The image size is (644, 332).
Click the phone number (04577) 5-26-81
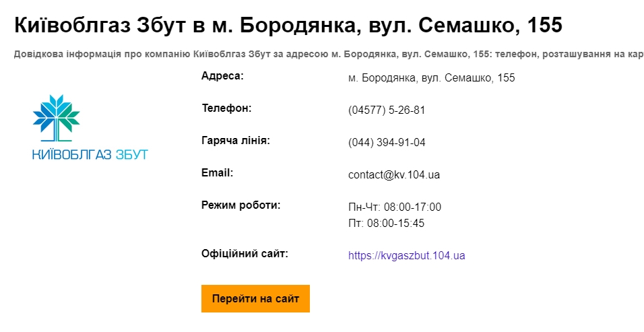click(x=387, y=110)
